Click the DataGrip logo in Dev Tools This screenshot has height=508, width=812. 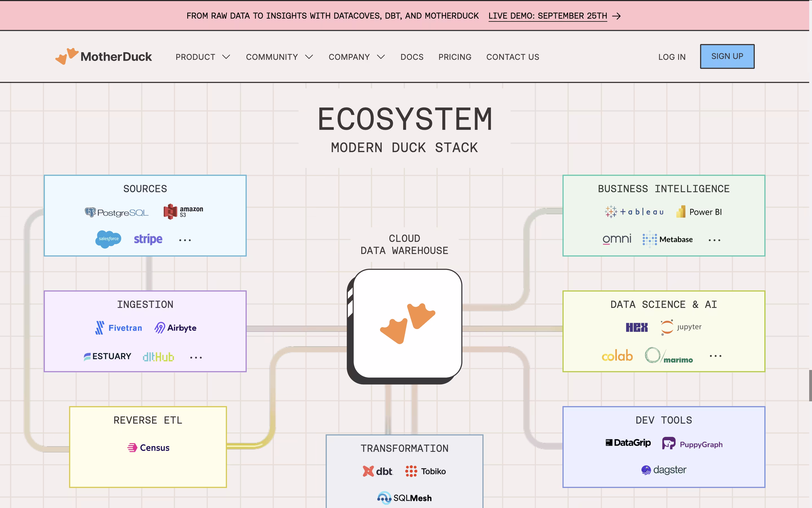[628, 443]
